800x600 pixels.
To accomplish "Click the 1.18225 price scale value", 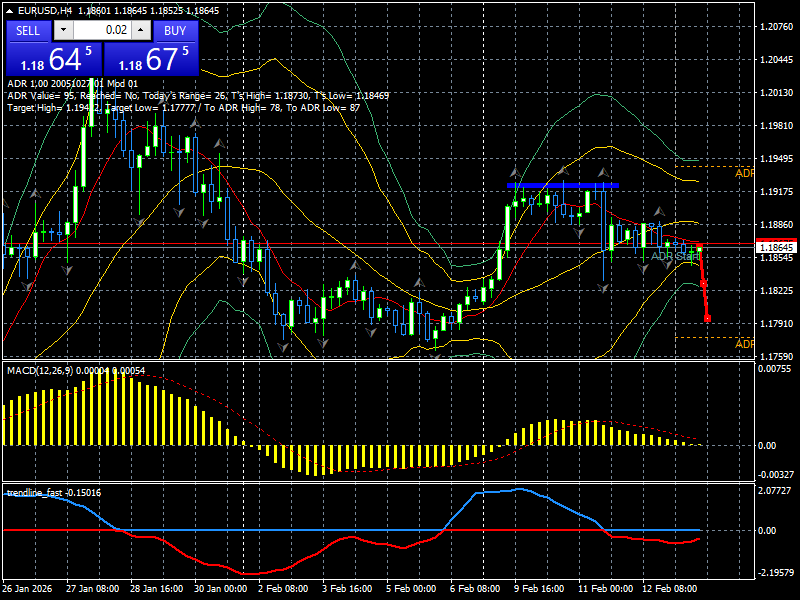I will (x=777, y=291).
